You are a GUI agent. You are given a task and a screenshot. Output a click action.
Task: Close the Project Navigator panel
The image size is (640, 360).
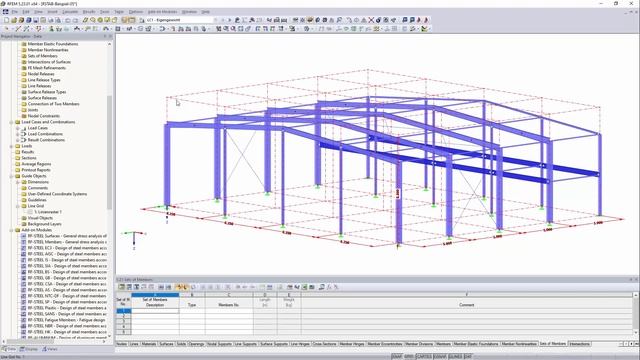[x=110, y=36]
